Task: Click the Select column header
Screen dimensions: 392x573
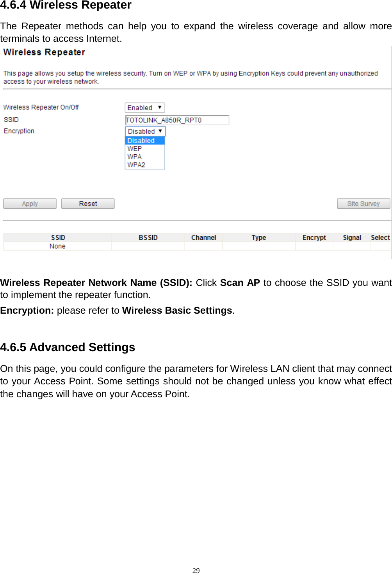Action: (x=380, y=237)
